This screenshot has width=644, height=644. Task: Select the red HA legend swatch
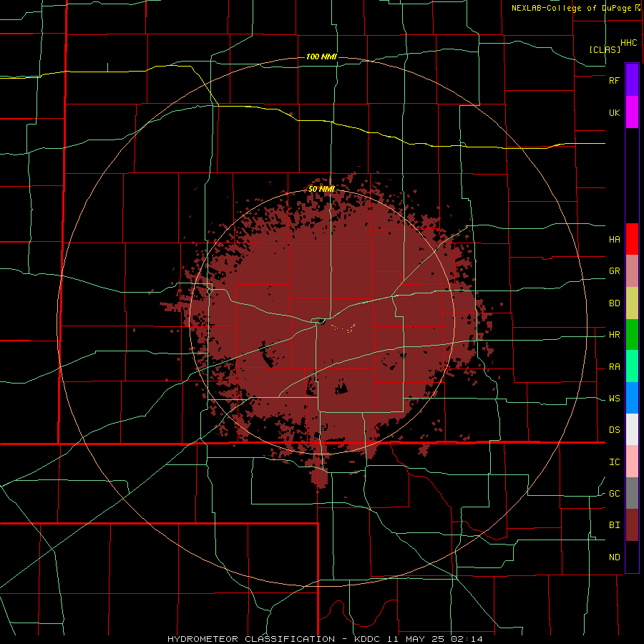[x=632, y=239]
